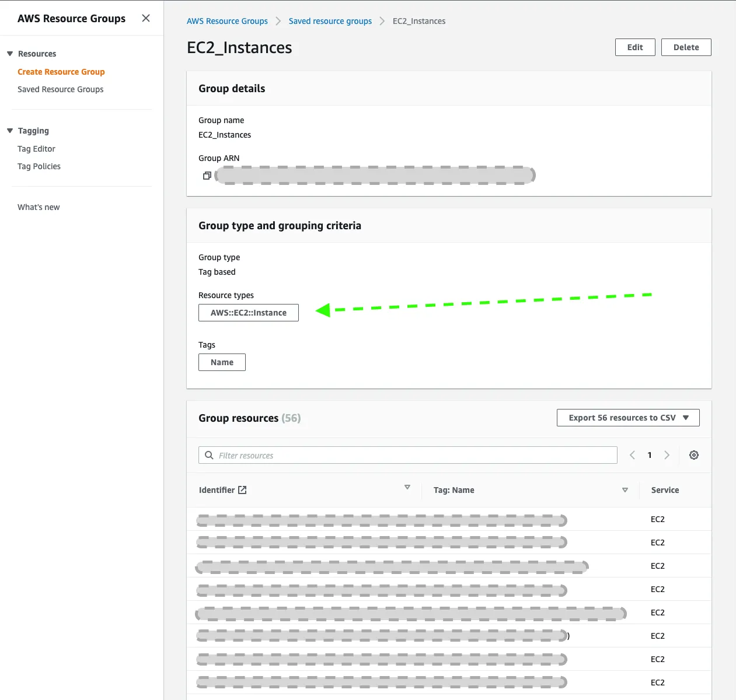
Task: Select Create Resource Group in sidebar
Action: pos(61,72)
